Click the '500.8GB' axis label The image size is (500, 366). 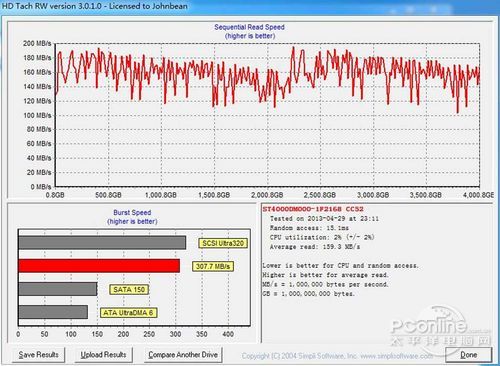[x=108, y=195]
